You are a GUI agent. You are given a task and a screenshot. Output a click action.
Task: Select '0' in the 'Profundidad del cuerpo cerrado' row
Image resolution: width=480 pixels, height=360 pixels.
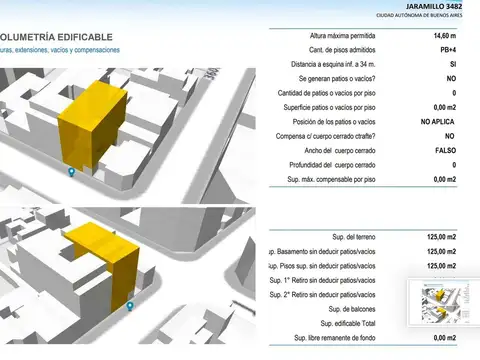(454, 165)
